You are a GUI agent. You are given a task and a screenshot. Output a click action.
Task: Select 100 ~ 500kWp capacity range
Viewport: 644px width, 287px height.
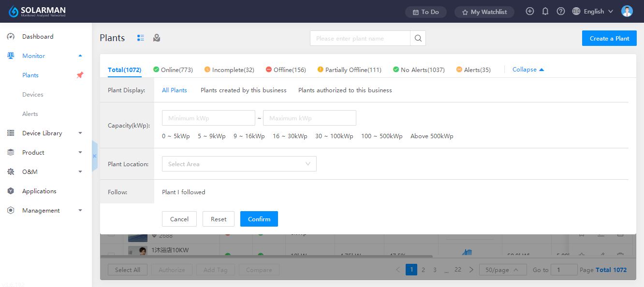pyautogui.click(x=382, y=136)
